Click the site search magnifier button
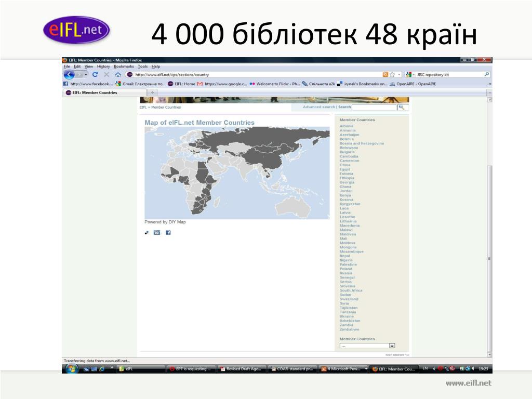This screenshot has width=532, height=399. [402, 107]
